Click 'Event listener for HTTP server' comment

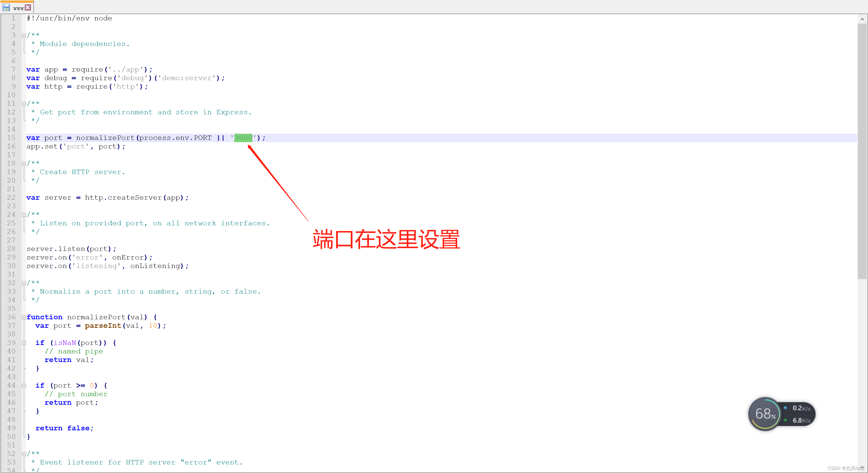[108, 462]
